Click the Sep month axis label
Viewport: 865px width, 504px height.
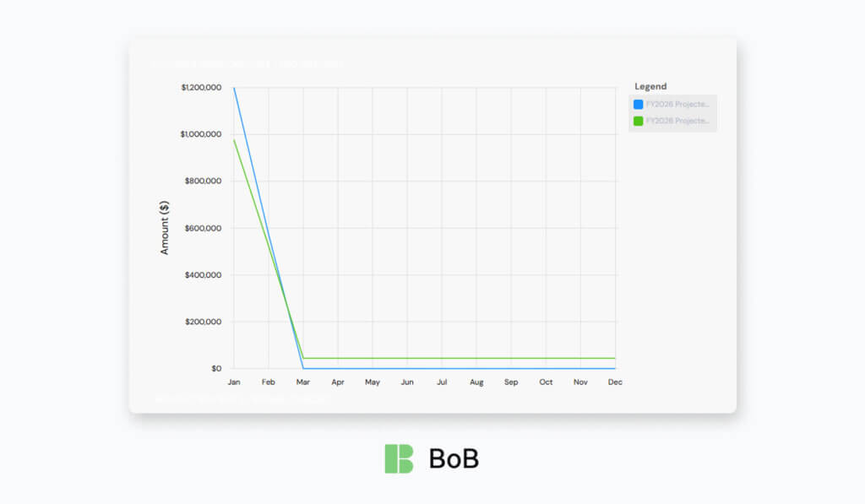(x=511, y=382)
